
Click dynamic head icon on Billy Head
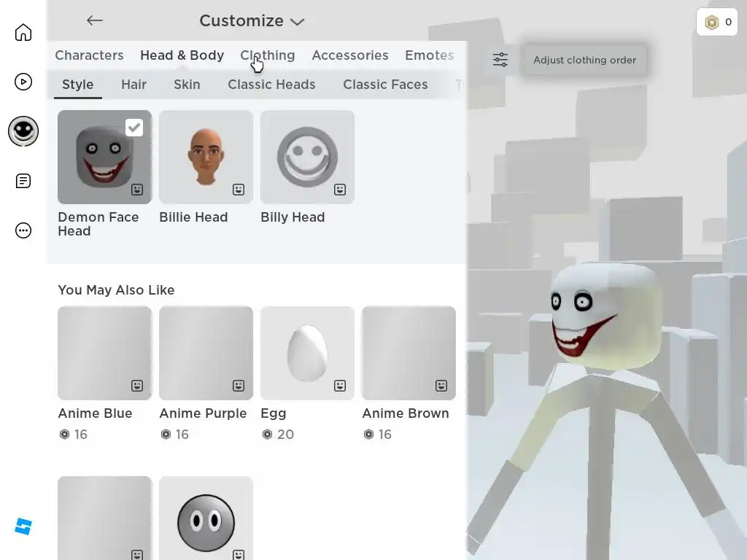(x=340, y=190)
